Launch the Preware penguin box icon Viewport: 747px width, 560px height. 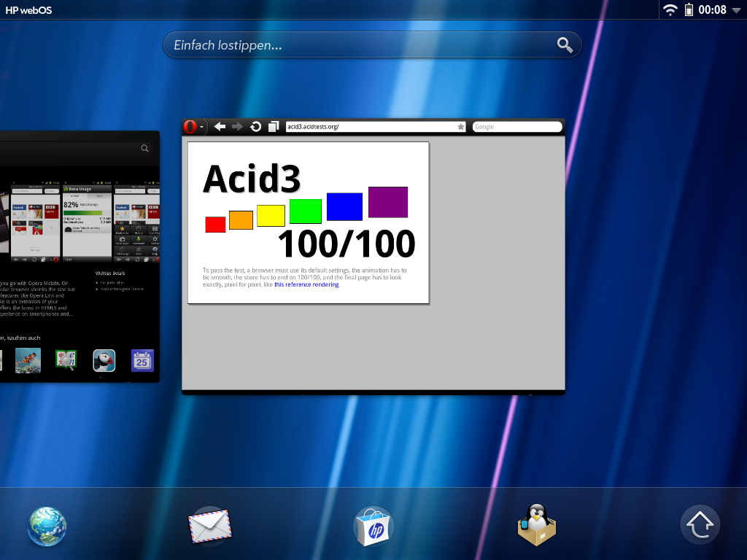tap(537, 525)
